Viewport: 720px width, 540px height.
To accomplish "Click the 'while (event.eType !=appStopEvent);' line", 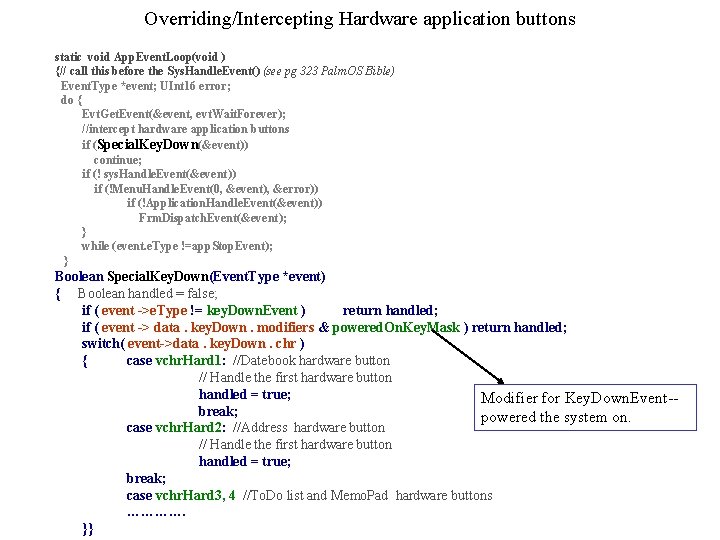I will tap(177, 246).
